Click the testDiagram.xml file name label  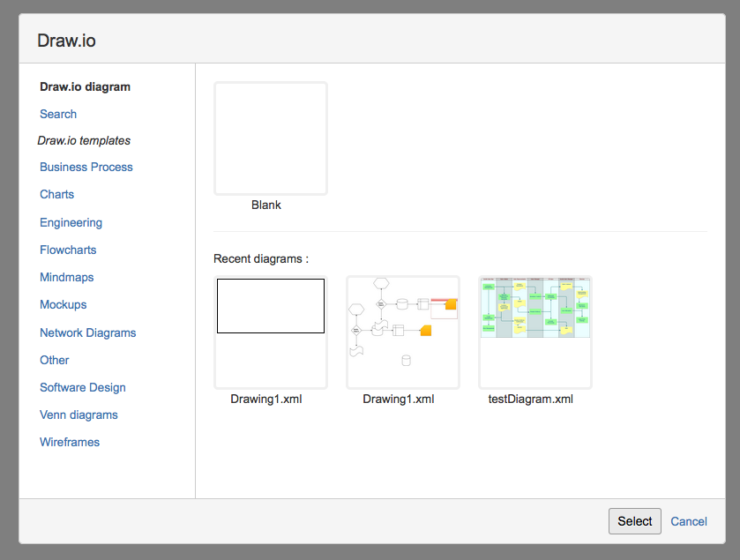click(x=530, y=399)
